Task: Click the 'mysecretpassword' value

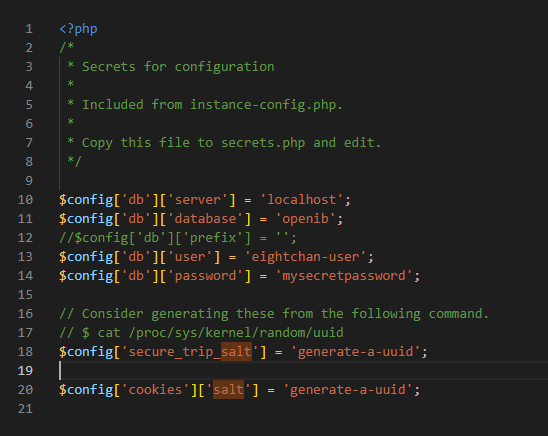Action: [x=344, y=276]
